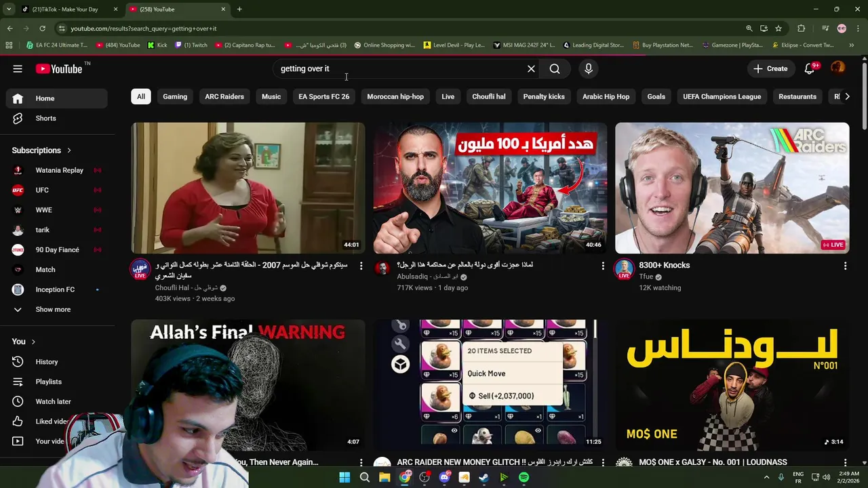Open Twitch bookmark
This screenshot has height=488, width=868.
pyautogui.click(x=191, y=45)
